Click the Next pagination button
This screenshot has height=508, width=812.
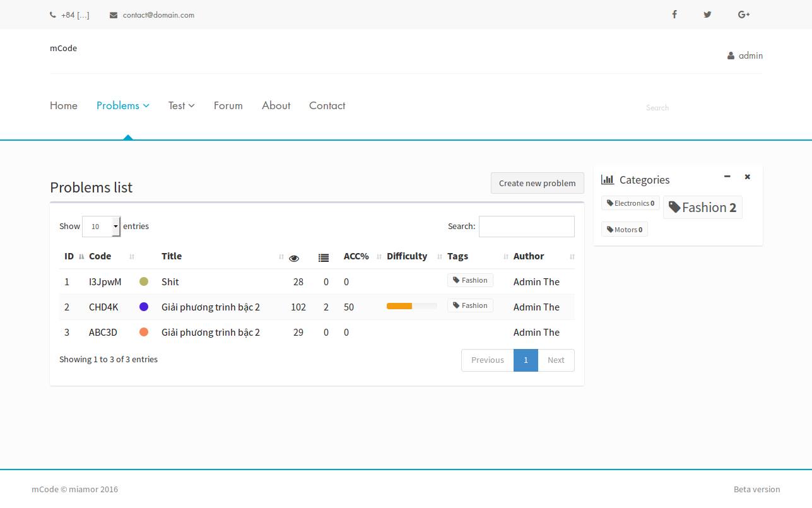pos(556,360)
